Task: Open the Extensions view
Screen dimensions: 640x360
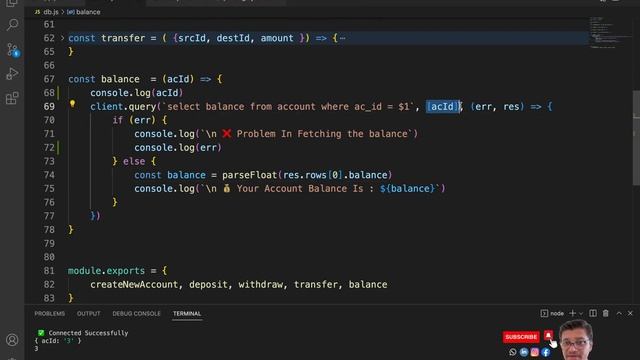Action: pyautogui.click(x=12, y=98)
